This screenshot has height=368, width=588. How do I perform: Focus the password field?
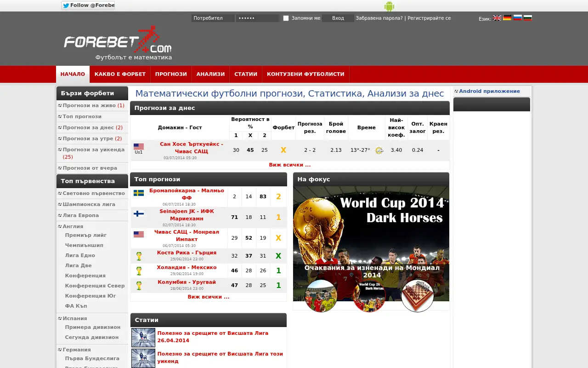(258, 18)
